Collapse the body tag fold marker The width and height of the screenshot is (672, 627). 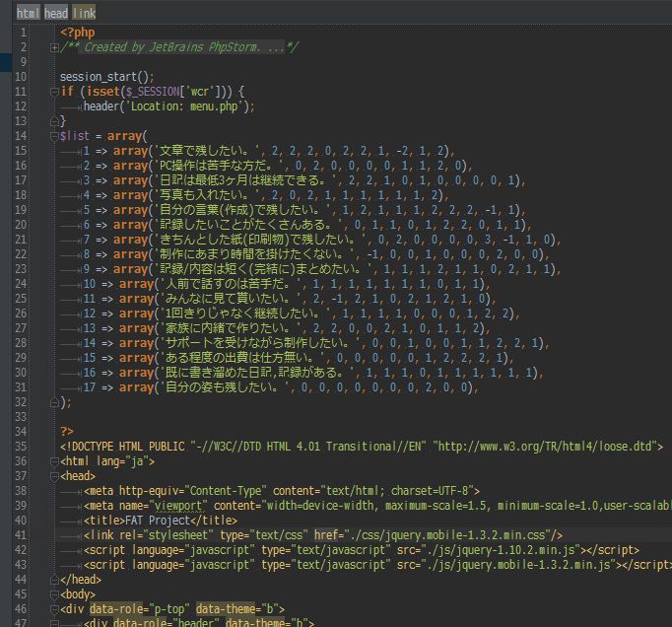pyautogui.click(x=53, y=594)
